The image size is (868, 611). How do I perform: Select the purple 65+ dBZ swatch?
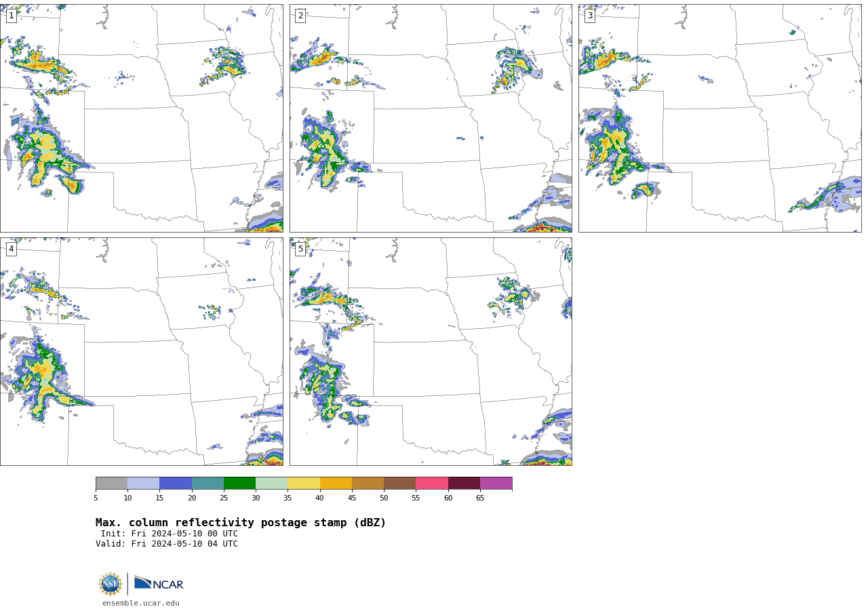pos(496,484)
